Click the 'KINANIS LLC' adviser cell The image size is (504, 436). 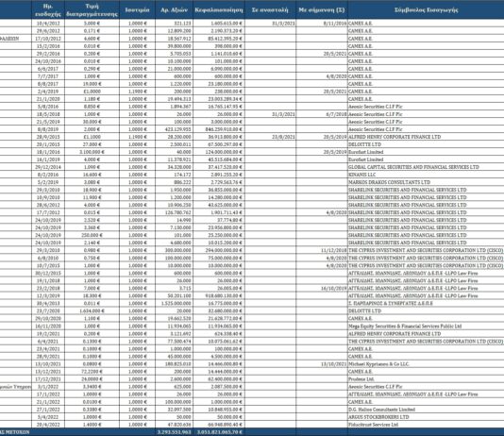coord(426,175)
